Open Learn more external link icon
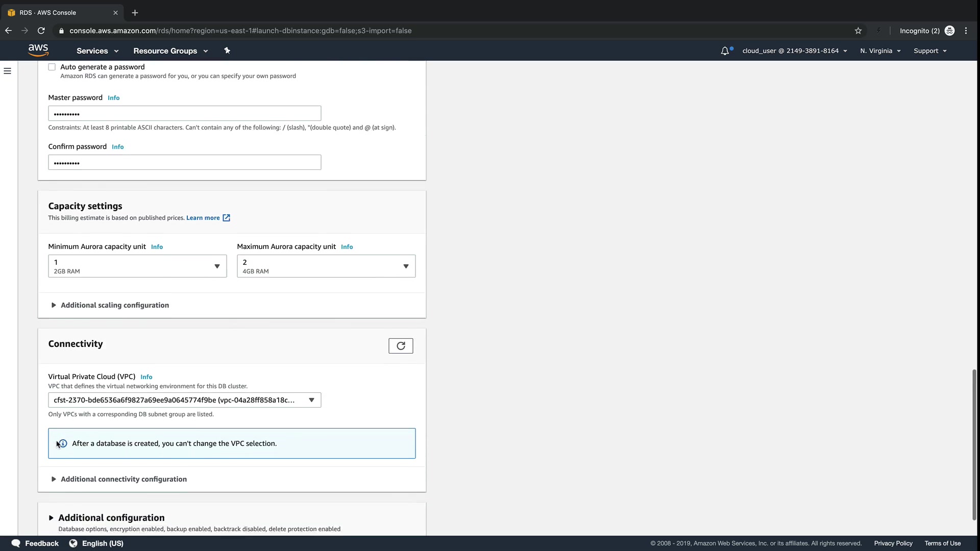 pyautogui.click(x=227, y=218)
